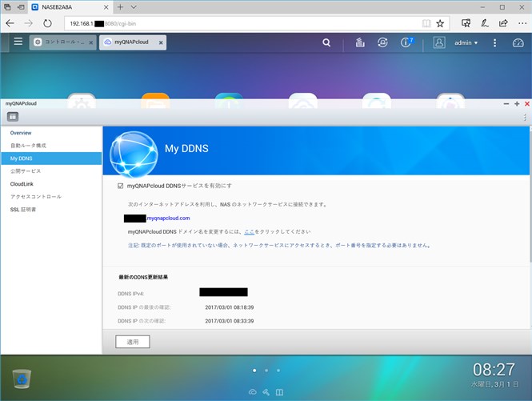
Task: Click the myQNAPcloud cloud icon at bottom
Action: (x=253, y=392)
